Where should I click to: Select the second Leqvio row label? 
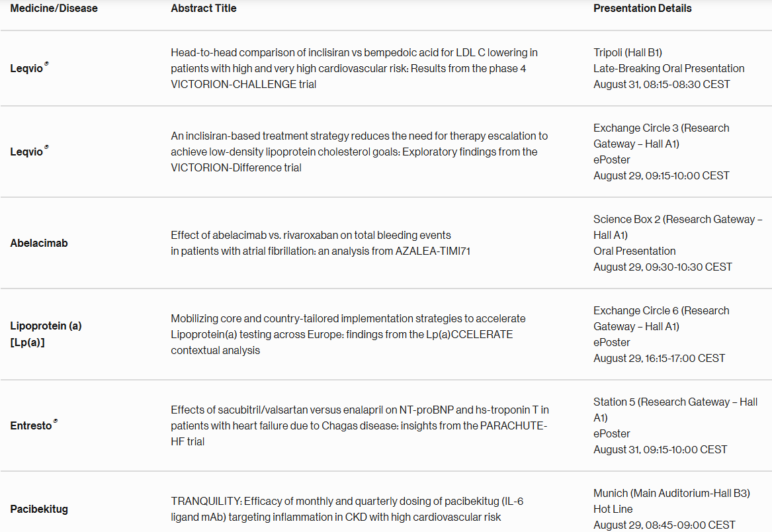click(x=29, y=152)
